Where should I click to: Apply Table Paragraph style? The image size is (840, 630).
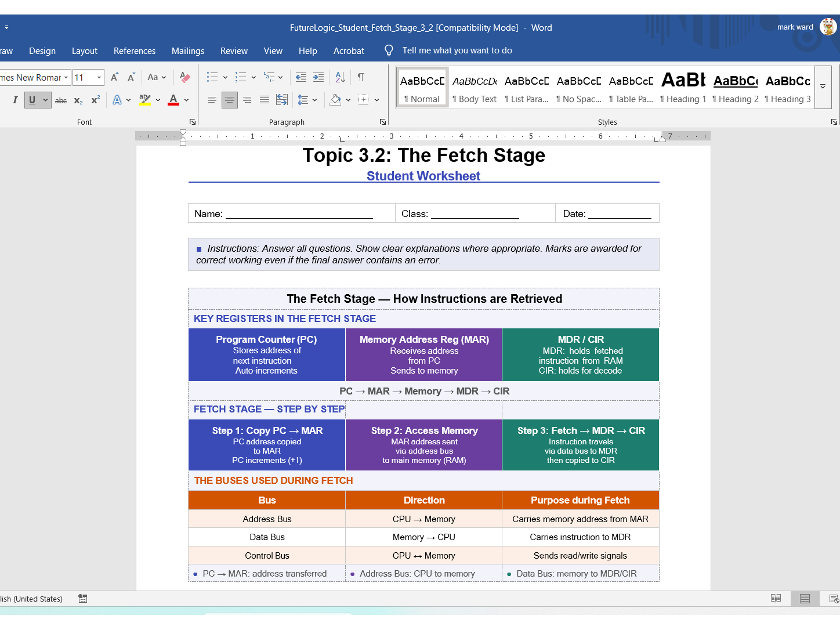tap(631, 88)
